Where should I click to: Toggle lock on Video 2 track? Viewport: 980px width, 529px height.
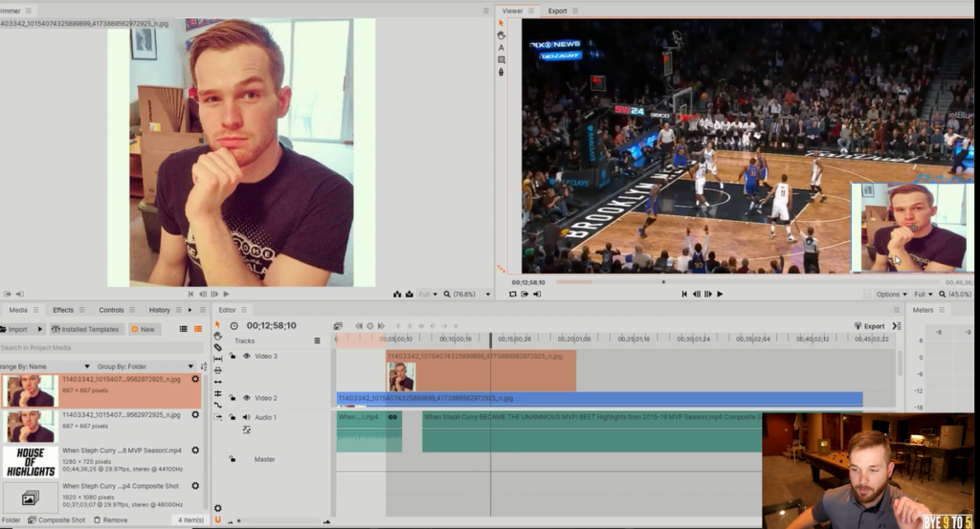(232, 398)
